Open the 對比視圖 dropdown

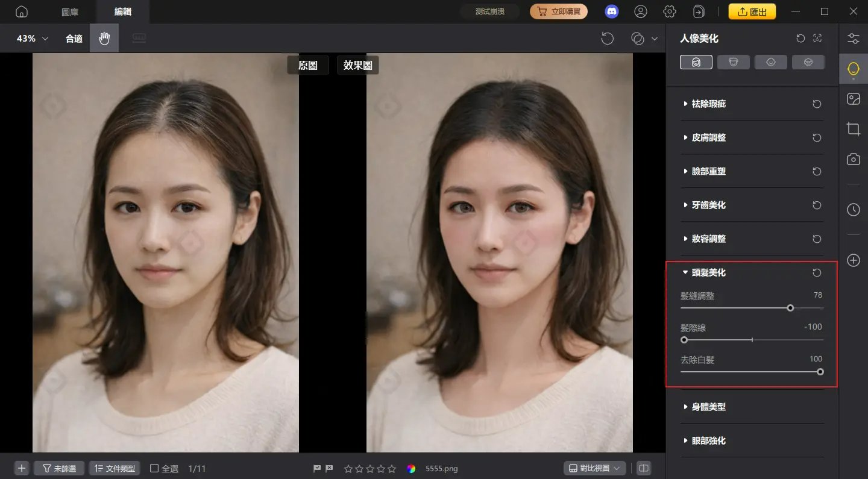[x=594, y=468]
